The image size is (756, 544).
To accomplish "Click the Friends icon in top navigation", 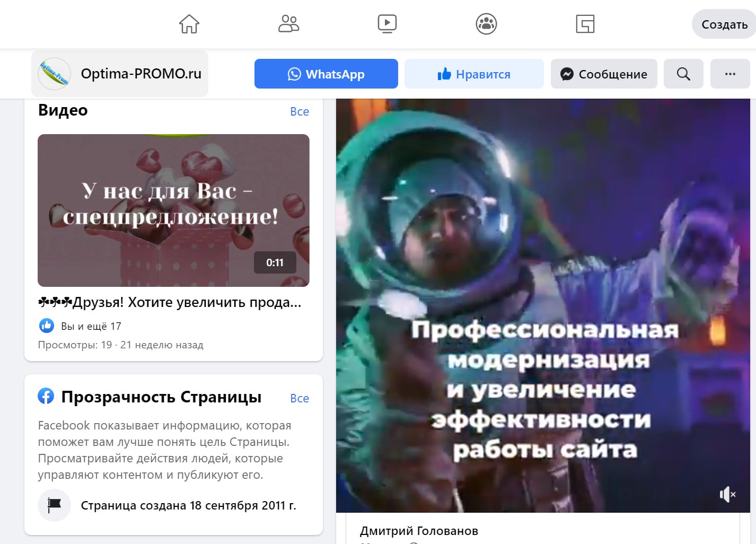I will [x=288, y=23].
